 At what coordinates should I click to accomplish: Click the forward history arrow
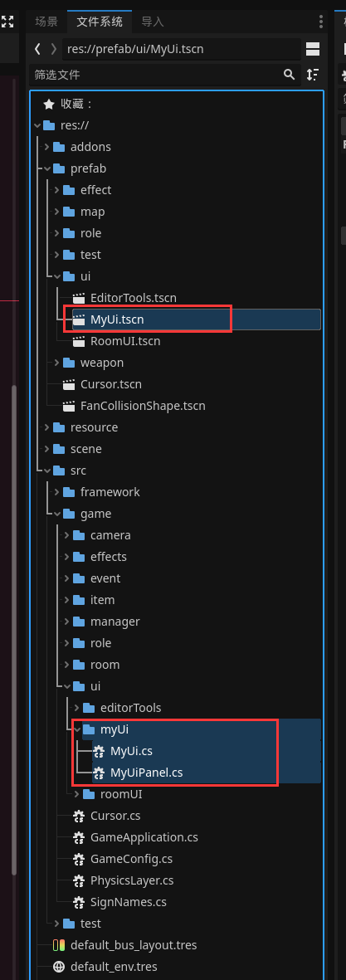[54, 49]
